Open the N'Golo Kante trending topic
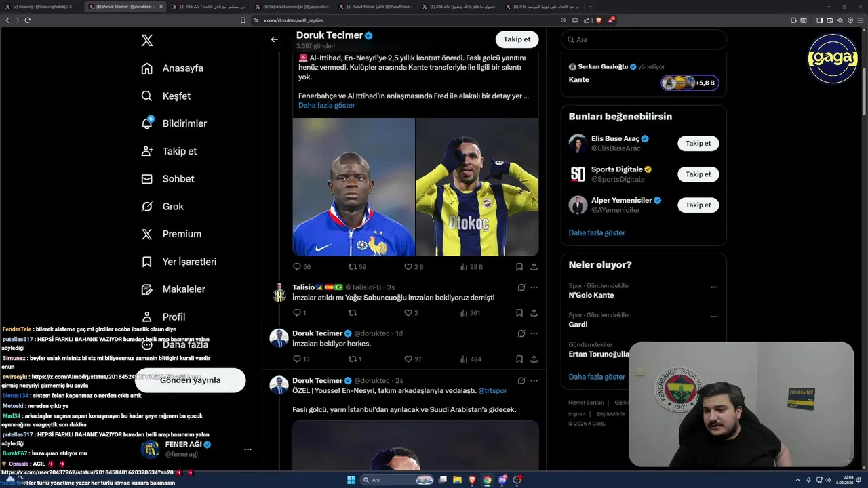This screenshot has height=488, width=868. (591, 296)
